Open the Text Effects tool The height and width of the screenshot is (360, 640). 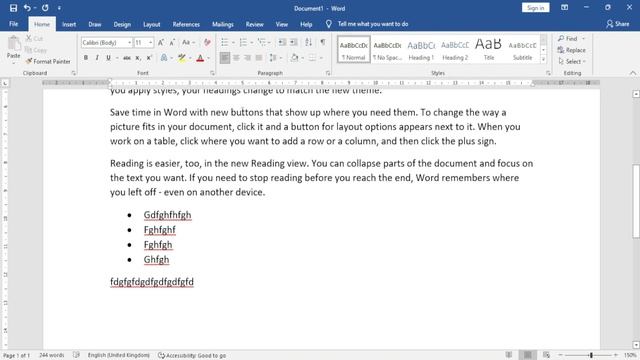[164, 58]
